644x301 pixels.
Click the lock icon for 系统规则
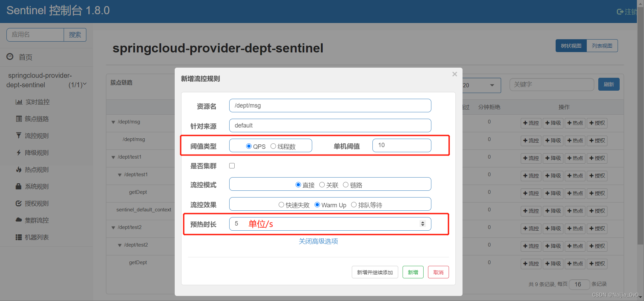click(19, 186)
